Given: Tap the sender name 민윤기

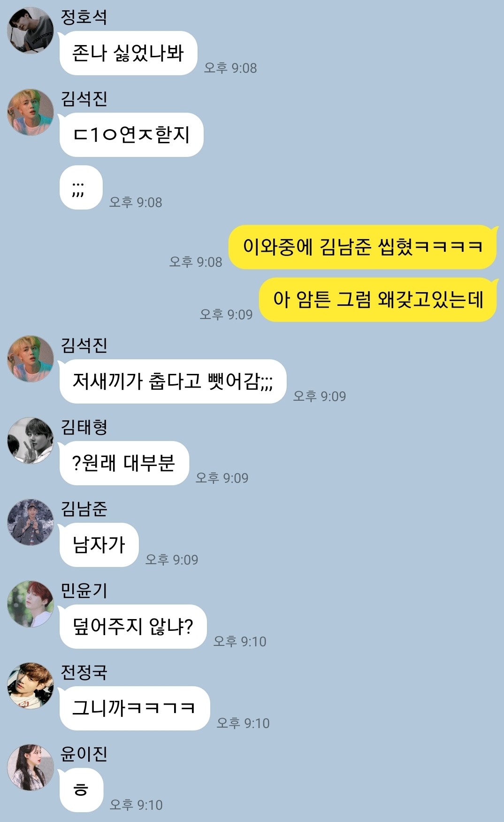Looking at the screenshot, I should click(x=84, y=590).
